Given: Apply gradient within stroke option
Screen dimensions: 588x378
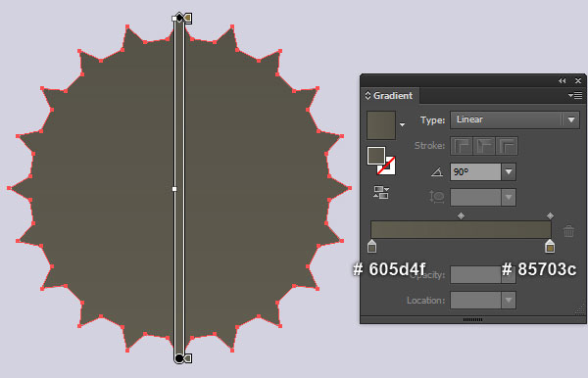Looking at the screenshot, I should tap(462, 146).
